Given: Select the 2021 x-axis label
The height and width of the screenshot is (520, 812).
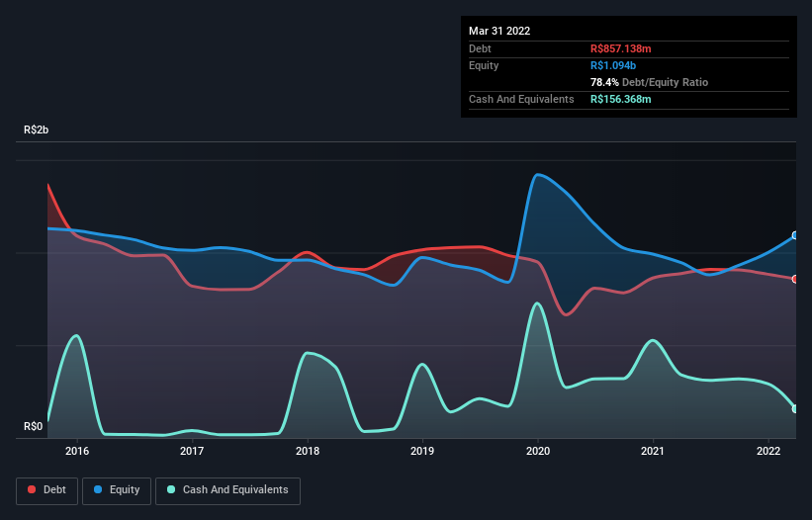Looking at the screenshot, I should tap(653, 451).
